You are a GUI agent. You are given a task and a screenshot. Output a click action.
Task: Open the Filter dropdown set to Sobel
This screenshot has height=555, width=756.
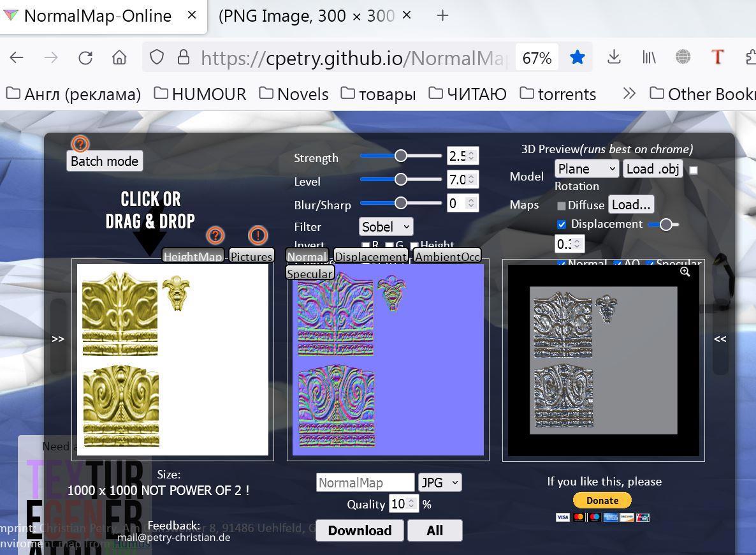pos(386,226)
